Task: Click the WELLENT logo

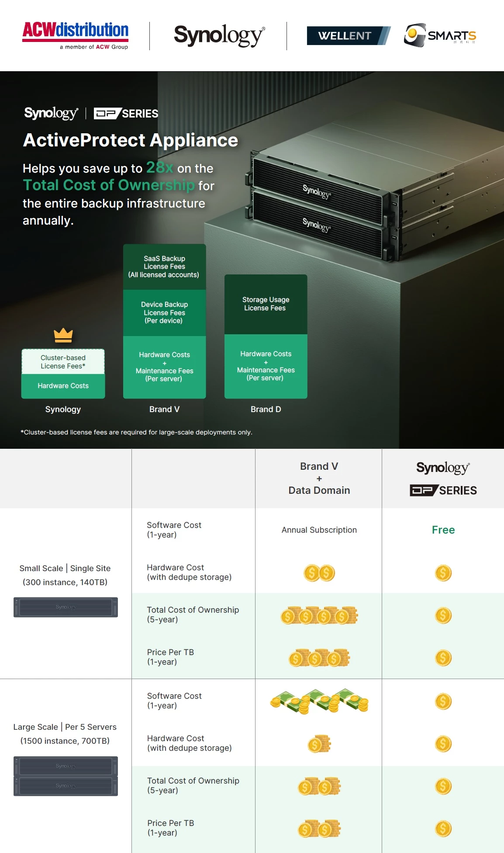Action: (x=348, y=36)
